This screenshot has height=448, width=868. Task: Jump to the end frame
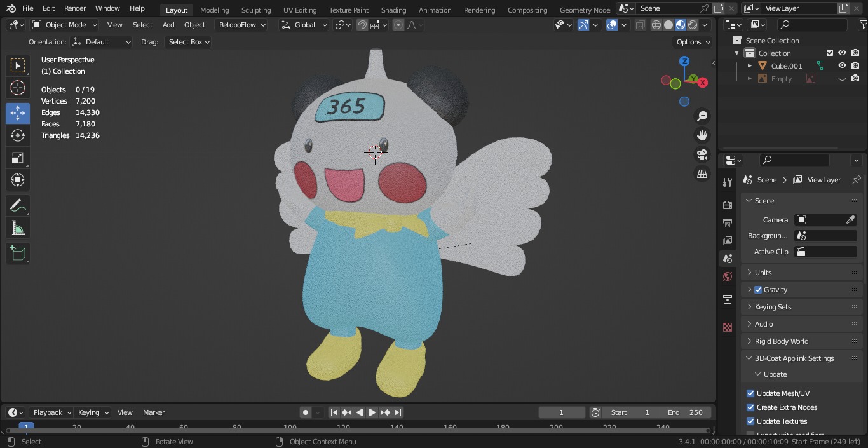tap(398, 412)
